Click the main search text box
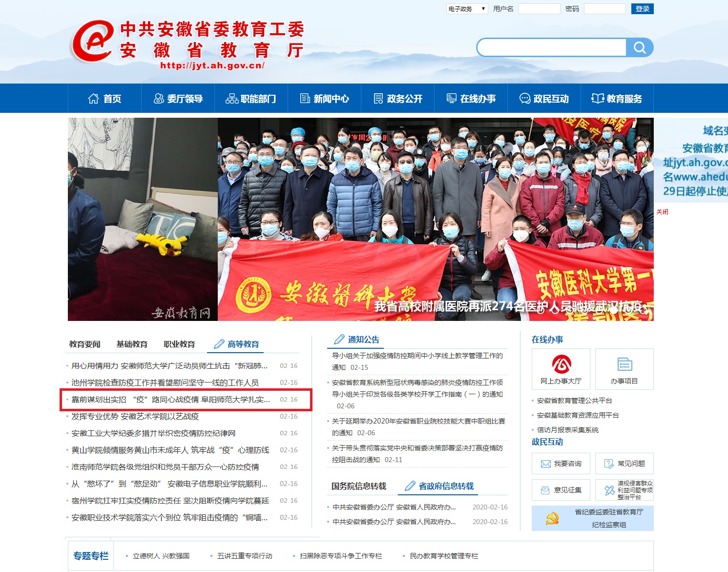Image resolution: width=728 pixels, height=572 pixels. (x=552, y=47)
